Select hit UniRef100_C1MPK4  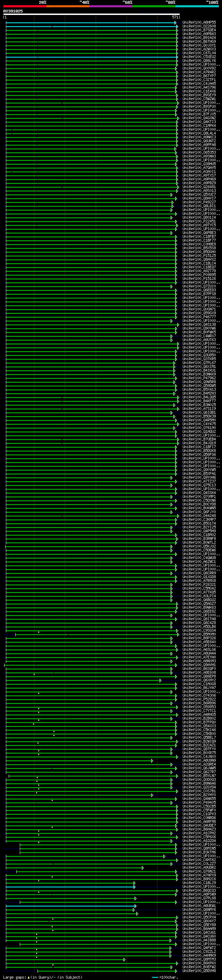point(199,125)
